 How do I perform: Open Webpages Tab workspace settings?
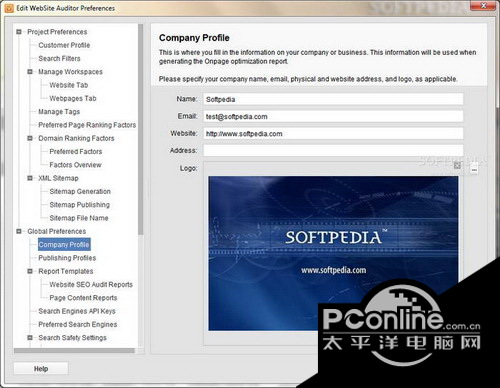tap(73, 98)
